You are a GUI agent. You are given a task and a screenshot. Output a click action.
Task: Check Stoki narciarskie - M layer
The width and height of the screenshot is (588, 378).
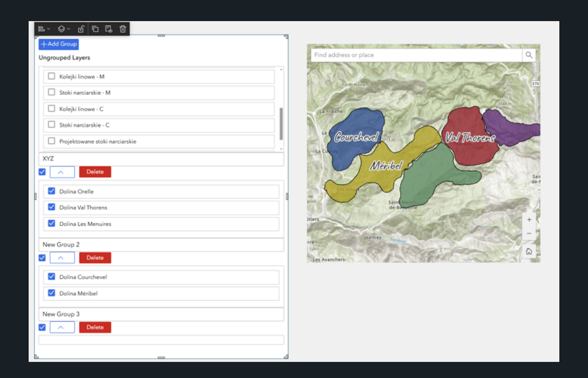pyautogui.click(x=51, y=92)
